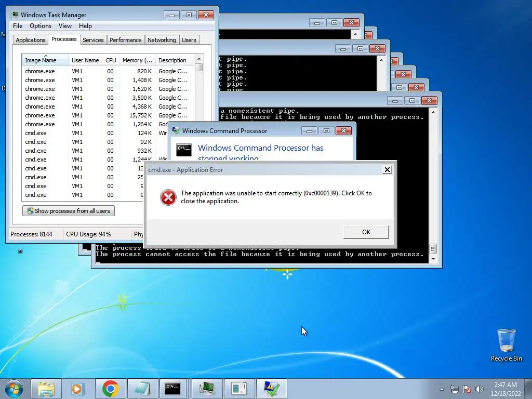Screen dimensions: 532x399
Task: Launch Windows Media Player from taskbar
Action: point(77,389)
